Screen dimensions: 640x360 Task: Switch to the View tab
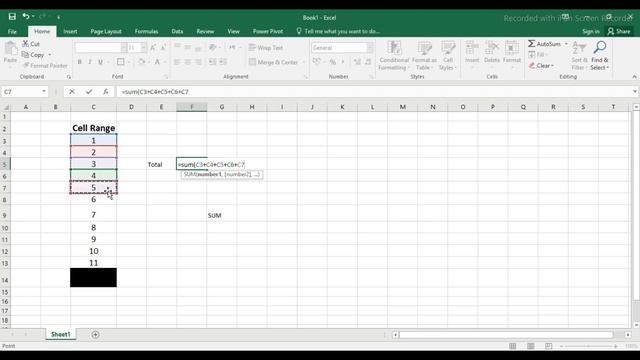tap(233, 31)
